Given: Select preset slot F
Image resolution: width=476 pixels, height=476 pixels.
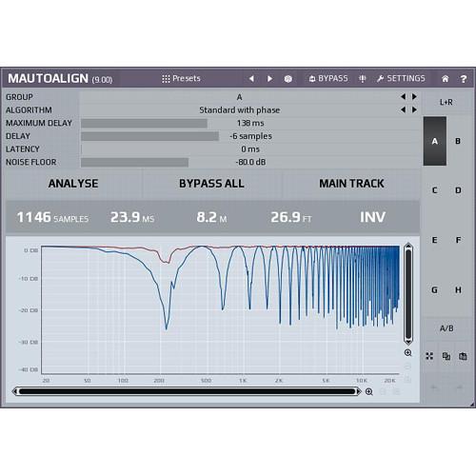Looking at the screenshot, I should click(x=458, y=240).
